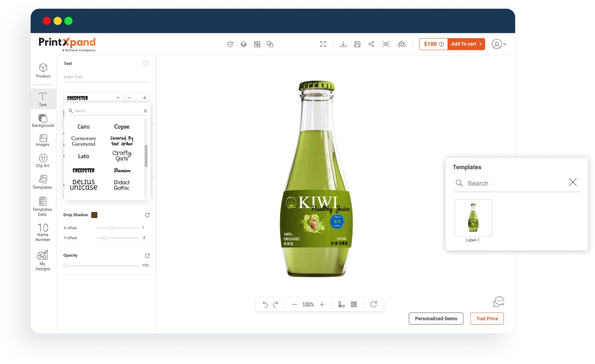Click the X-offset slider handle
The height and width of the screenshot is (364, 595).
[x=112, y=228]
